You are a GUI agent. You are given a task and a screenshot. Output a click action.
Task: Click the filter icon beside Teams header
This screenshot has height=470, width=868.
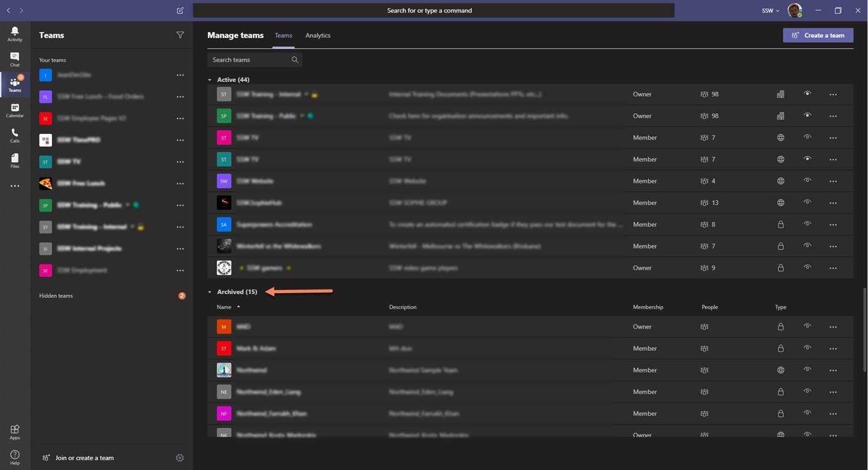click(180, 35)
